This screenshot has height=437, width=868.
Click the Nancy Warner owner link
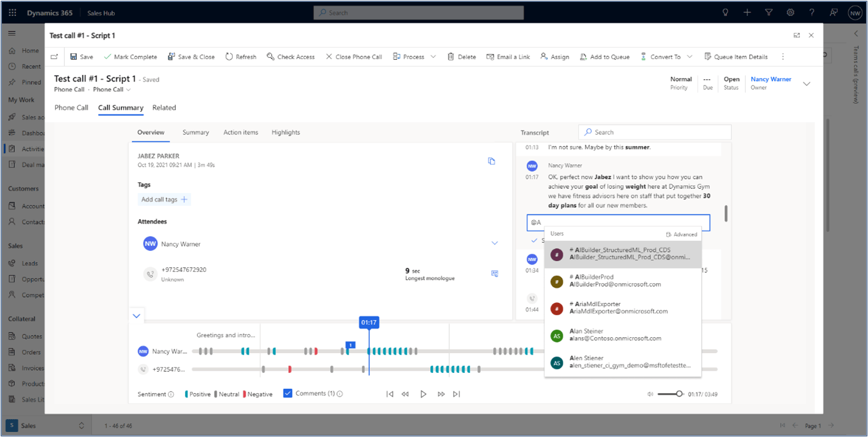tap(770, 79)
